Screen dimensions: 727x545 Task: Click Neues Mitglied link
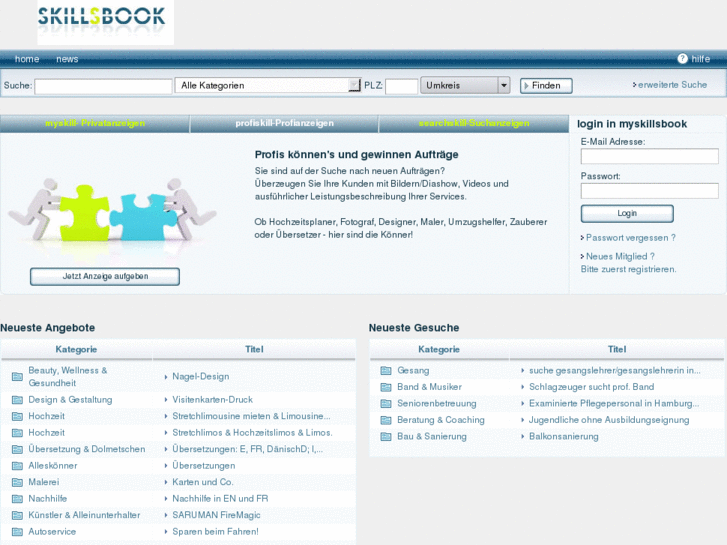[x=618, y=256]
